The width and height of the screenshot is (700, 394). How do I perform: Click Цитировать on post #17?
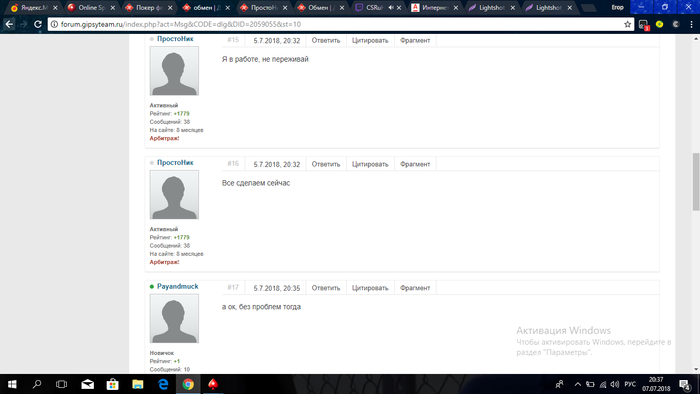pos(370,288)
